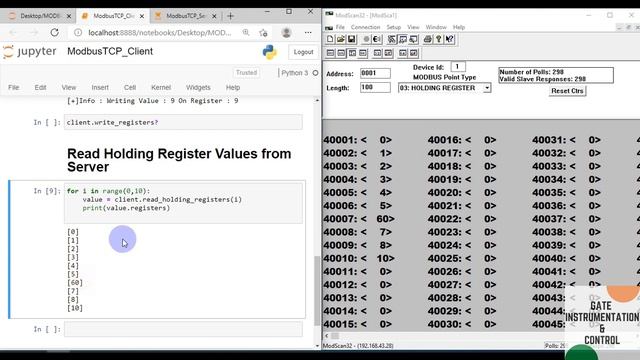This screenshot has height=360, width=640.
Task: Click the Open file icon in ModScan32 toolbar
Action: [x=340, y=39]
